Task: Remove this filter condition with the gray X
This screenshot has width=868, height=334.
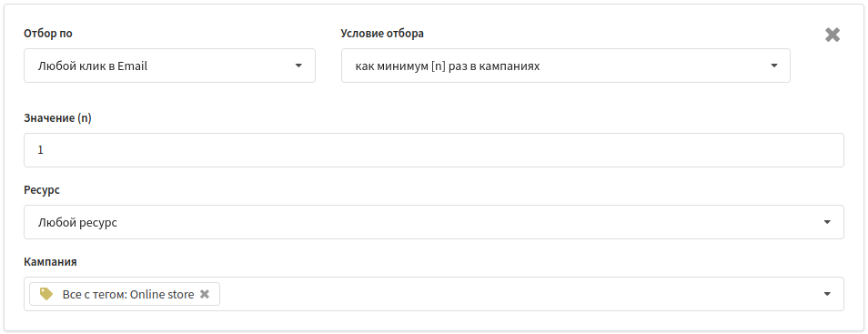Action: point(833,35)
